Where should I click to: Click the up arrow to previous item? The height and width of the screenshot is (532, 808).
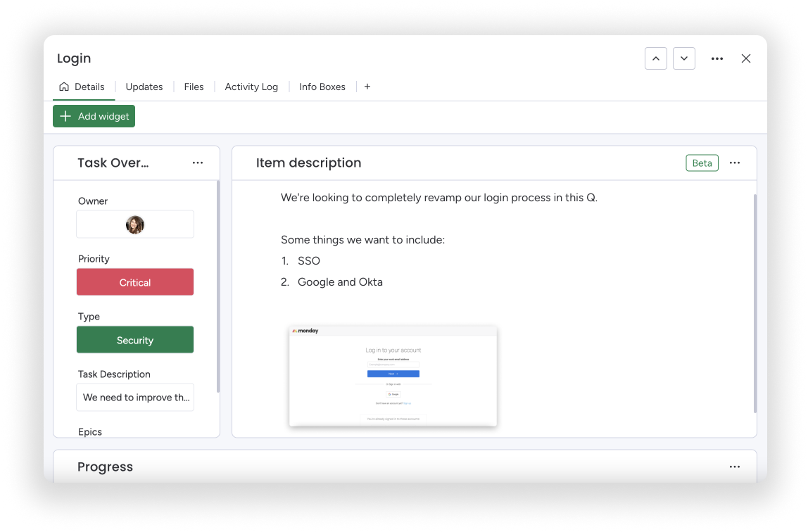pyautogui.click(x=655, y=58)
